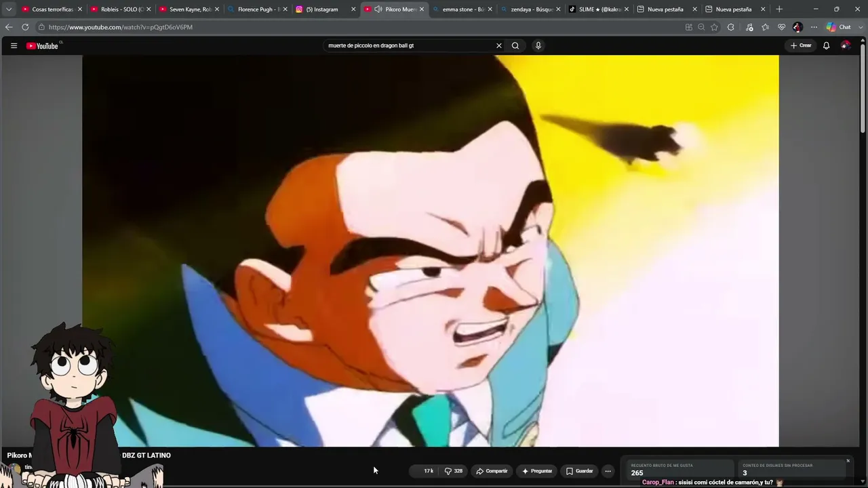Switch to the Cosas terroríficas tab
868x488 pixels.
pyautogui.click(x=51, y=9)
